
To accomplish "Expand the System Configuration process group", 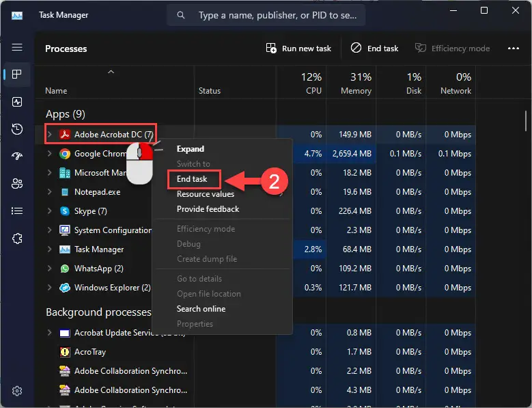I will point(50,230).
